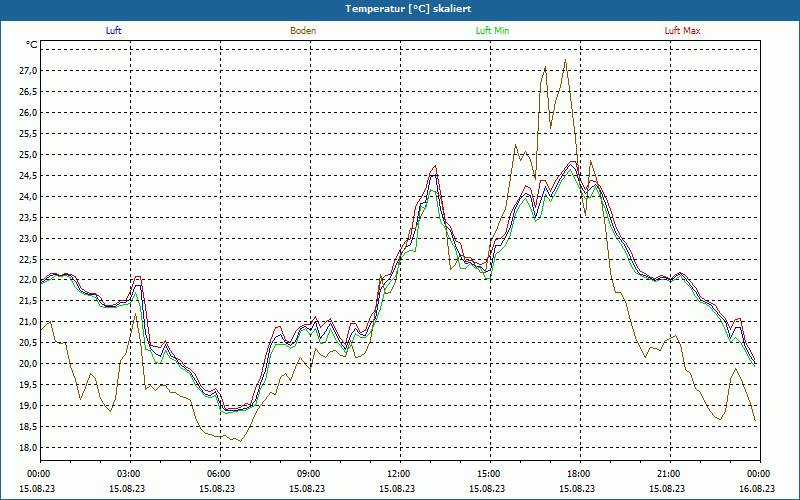
Task: Select the 09:00 time axis marker
Action: tap(309, 474)
